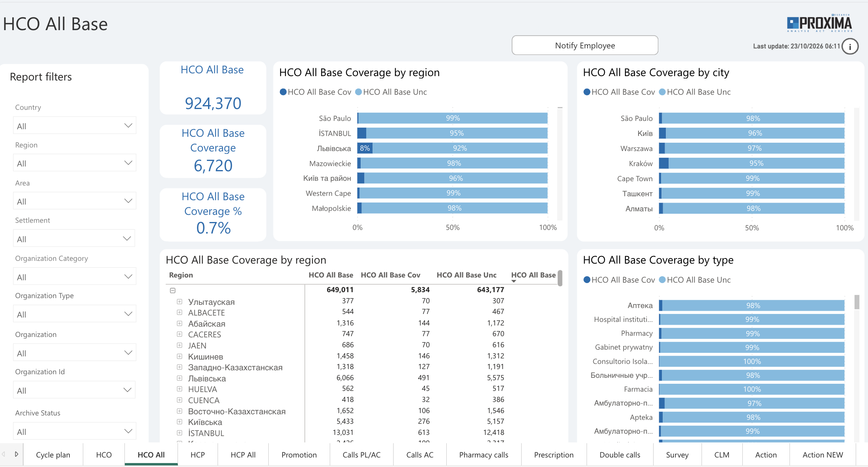
Task: Expand the Абайская region row
Action: [x=180, y=323]
